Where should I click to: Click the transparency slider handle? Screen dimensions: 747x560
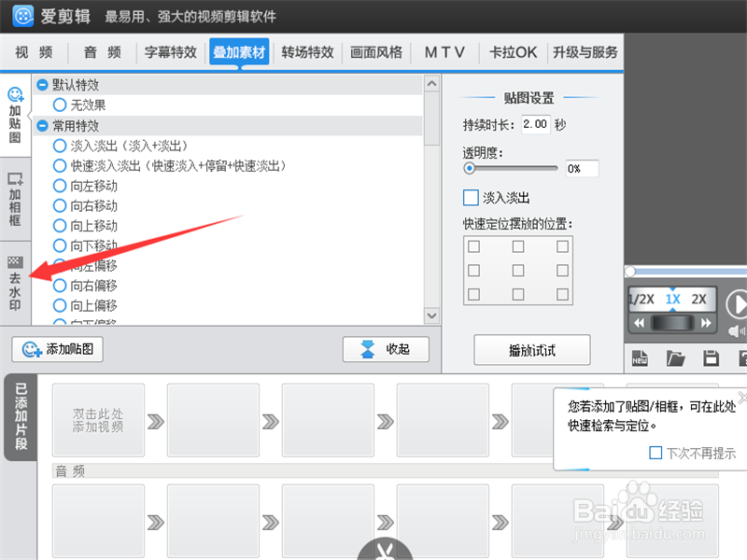coord(470,168)
